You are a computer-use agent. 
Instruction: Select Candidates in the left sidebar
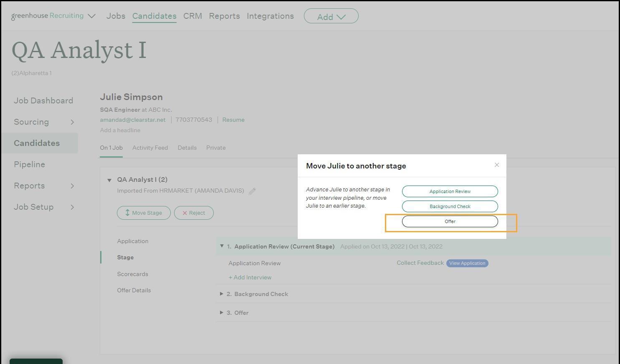[x=39, y=143]
